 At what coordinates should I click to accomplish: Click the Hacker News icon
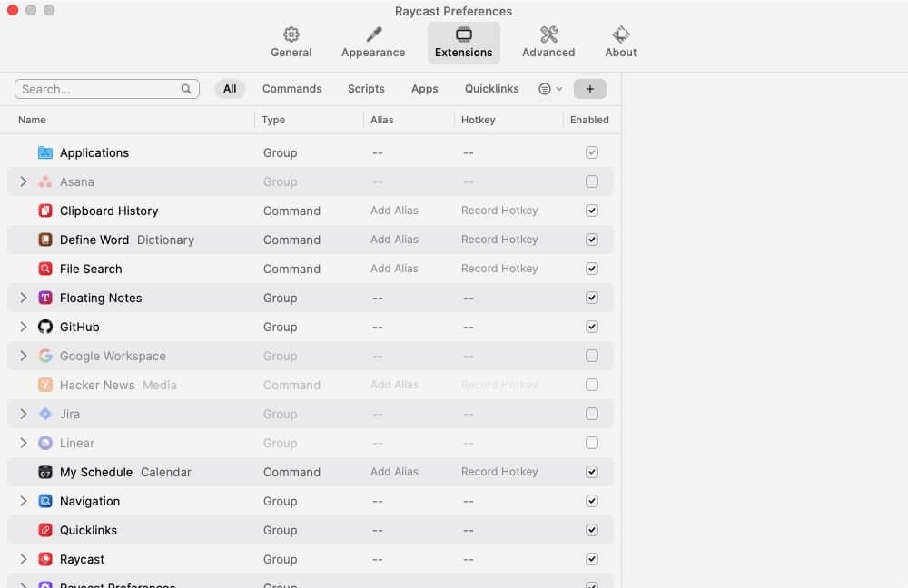(x=45, y=385)
